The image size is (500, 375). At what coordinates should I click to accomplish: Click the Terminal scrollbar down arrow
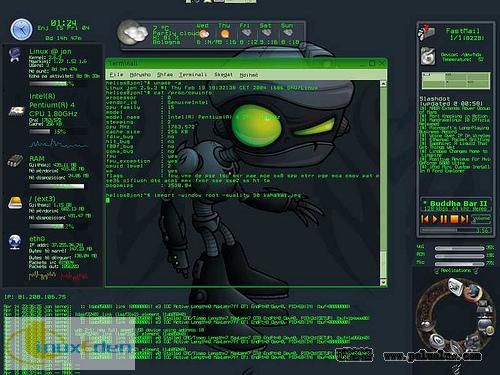(383, 282)
